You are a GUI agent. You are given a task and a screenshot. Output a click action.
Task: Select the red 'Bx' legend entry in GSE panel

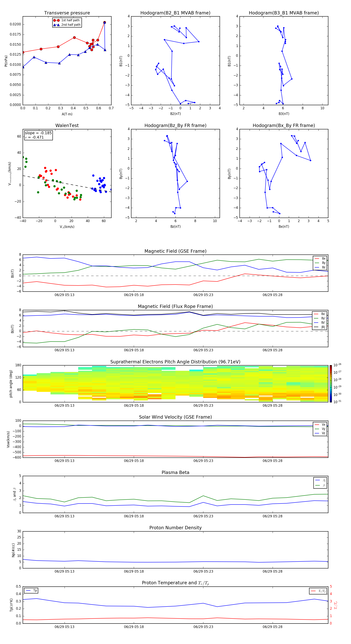(x=320, y=259)
